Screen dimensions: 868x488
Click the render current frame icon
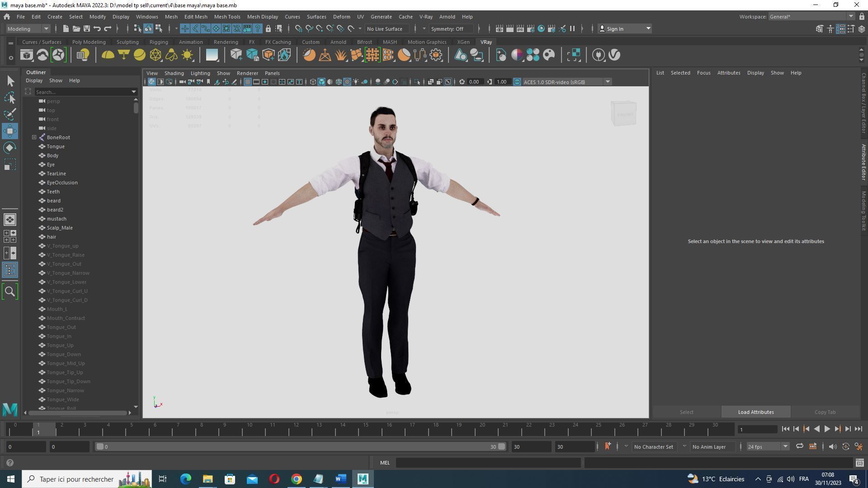pyautogui.click(x=510, y=28)
